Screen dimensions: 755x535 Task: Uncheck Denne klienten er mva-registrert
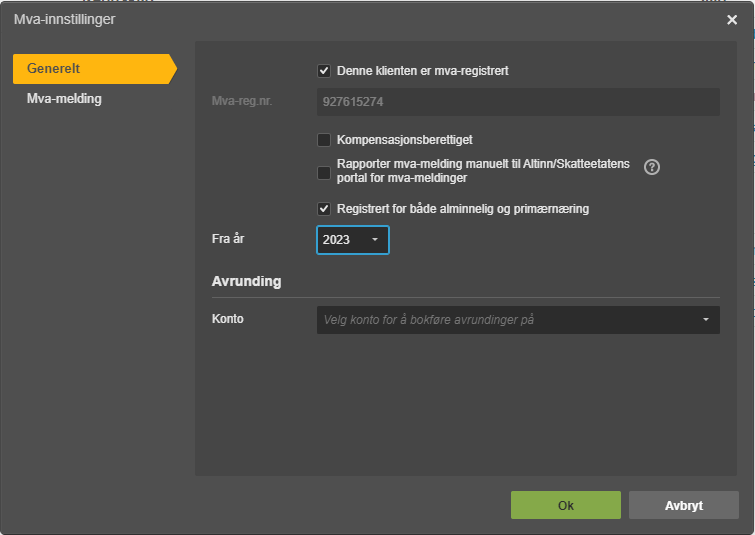pos(324,71)
